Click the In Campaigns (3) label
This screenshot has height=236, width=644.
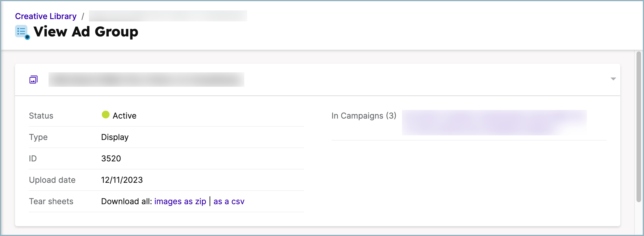point(364,116)
